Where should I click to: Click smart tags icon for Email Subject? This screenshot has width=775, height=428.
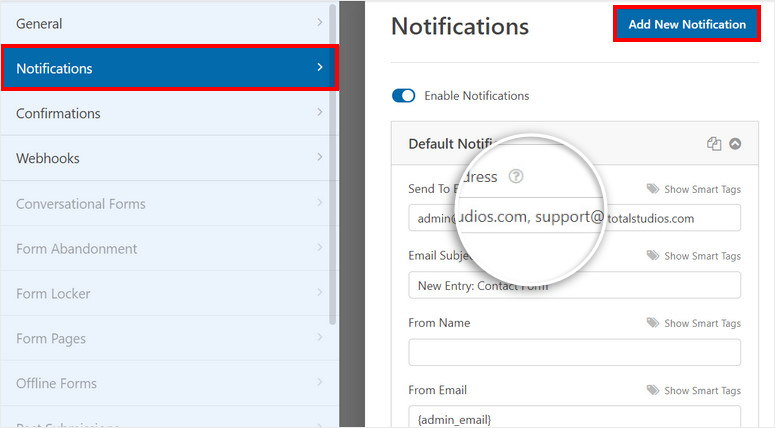(x=653, y=256)
